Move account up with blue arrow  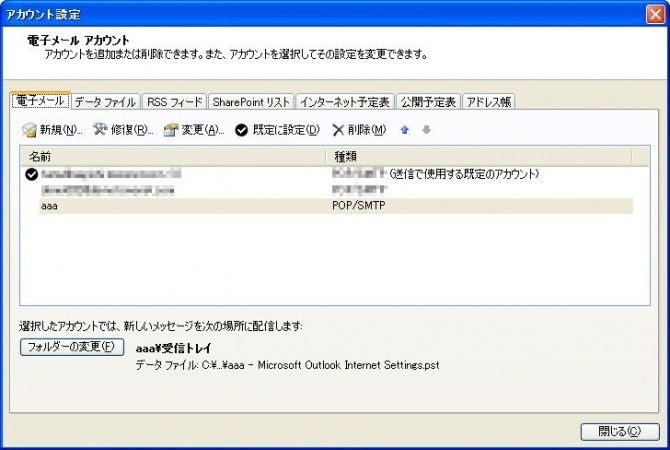[404, 130]
